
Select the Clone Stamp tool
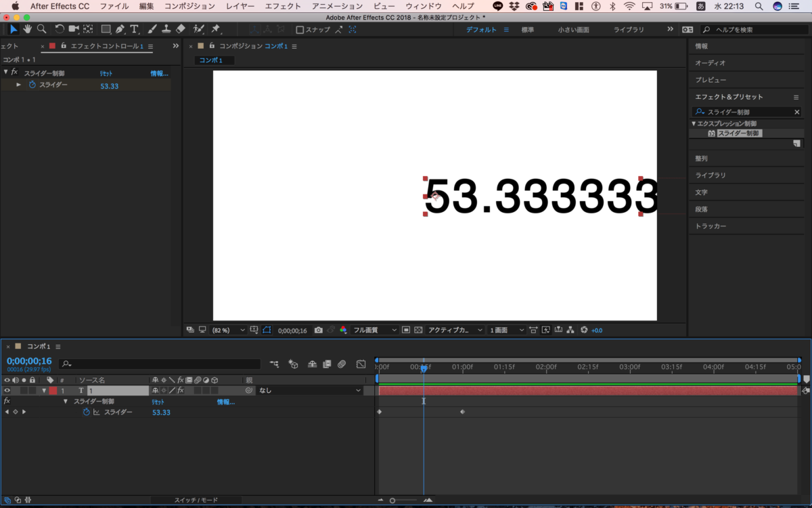pos(166,29)
